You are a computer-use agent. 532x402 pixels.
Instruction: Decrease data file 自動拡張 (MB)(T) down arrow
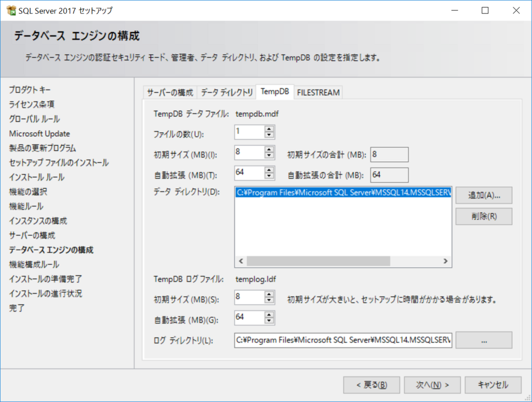pos(269,176)
